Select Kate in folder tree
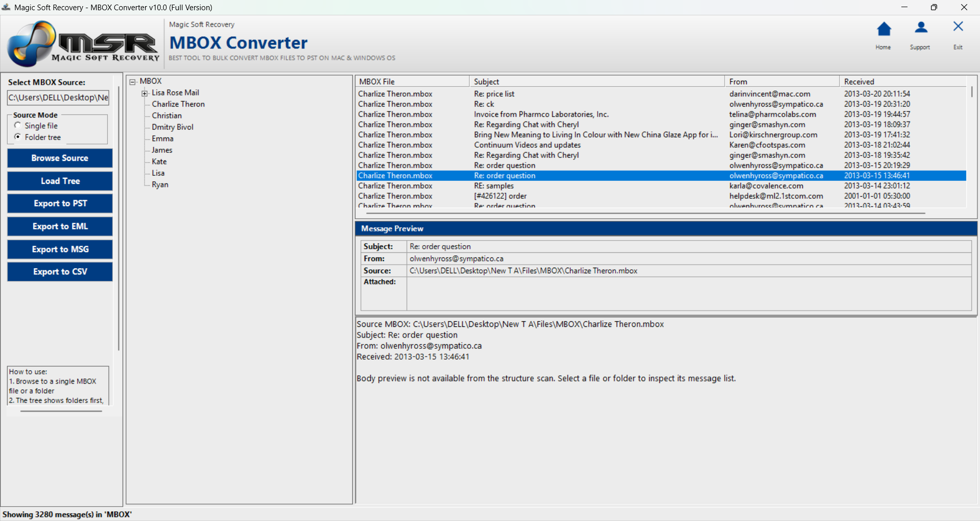 [159, 161]
